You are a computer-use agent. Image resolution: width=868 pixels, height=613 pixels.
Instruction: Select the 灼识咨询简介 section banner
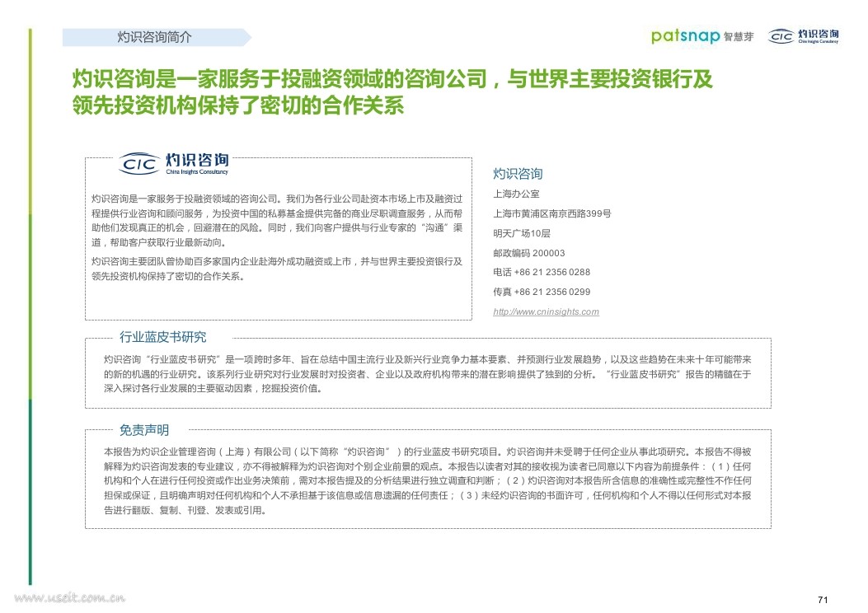(x=157, y=37)
